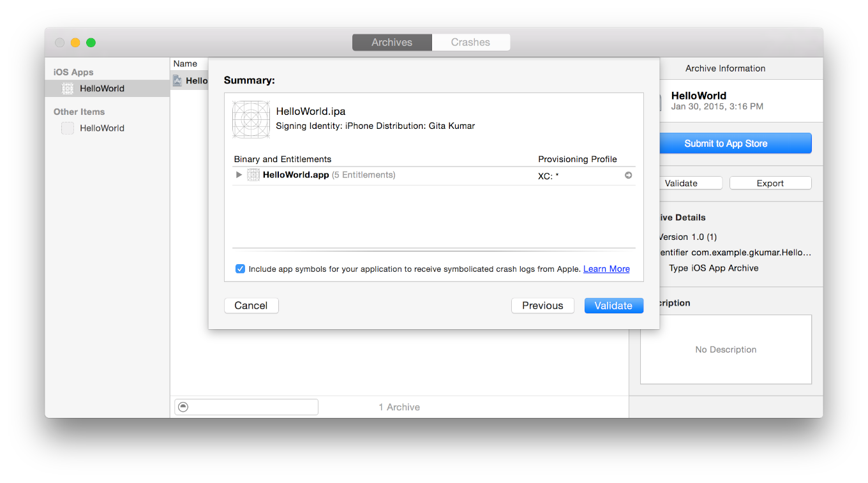Expand the HelloWorld.app entitlements disclosure triangle

[239, 175]
